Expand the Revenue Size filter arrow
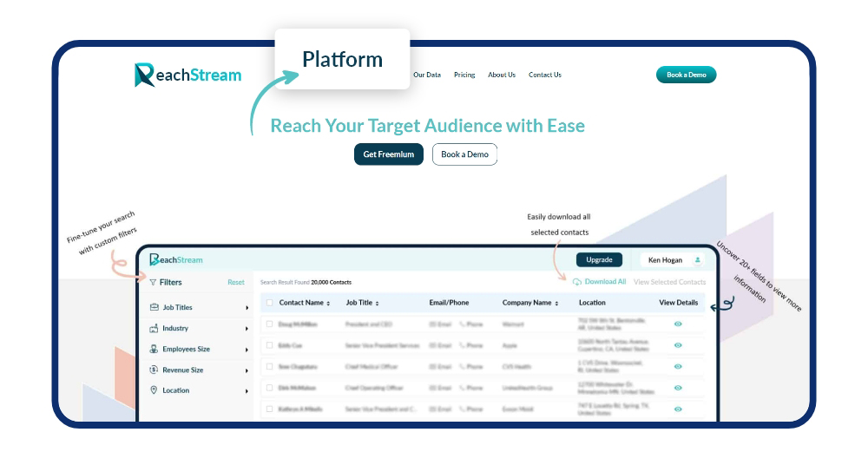868x452 pixels. 247,370
